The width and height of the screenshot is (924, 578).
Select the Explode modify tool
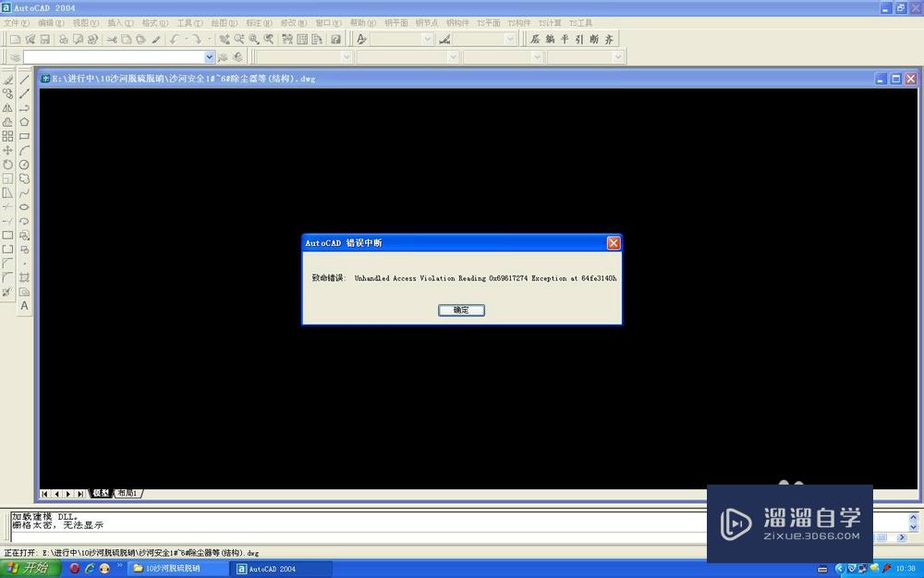7,292
